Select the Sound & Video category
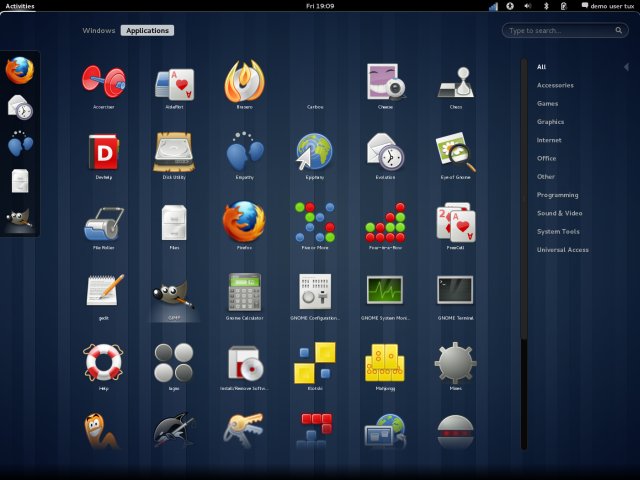This screenshot has height=480, width=640. point(558,213)
